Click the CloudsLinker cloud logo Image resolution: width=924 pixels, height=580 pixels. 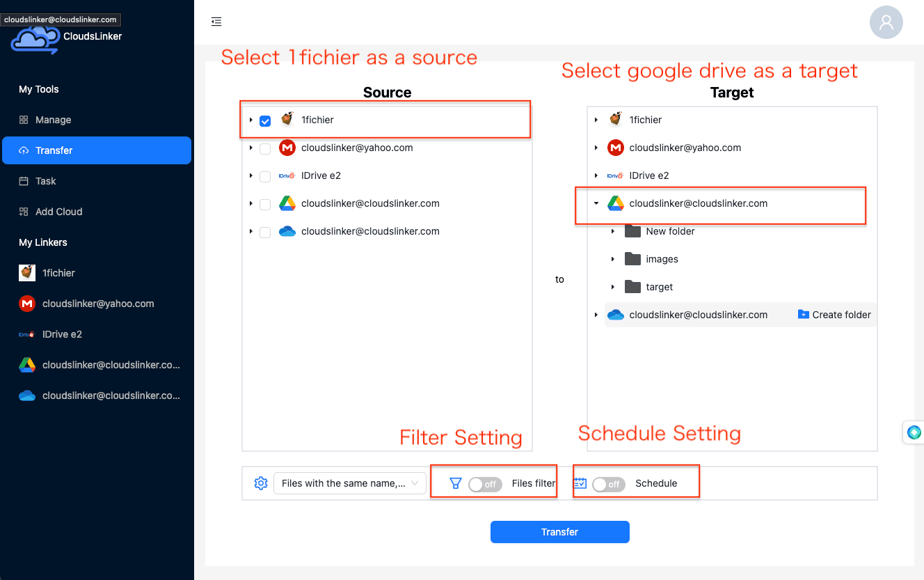(35, 40)
